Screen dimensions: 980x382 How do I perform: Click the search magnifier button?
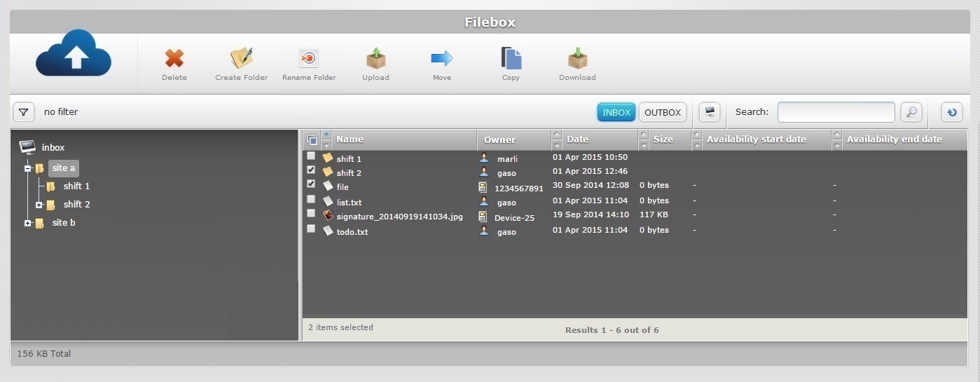911,112
